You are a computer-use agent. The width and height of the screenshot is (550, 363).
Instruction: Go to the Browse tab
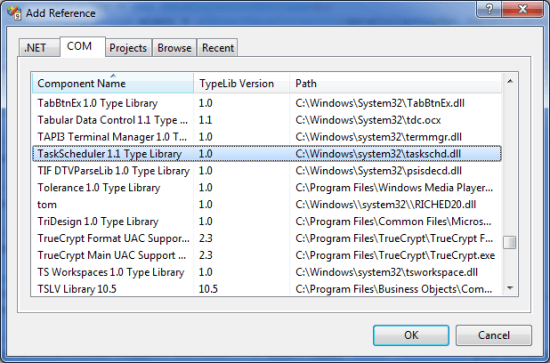174,48
